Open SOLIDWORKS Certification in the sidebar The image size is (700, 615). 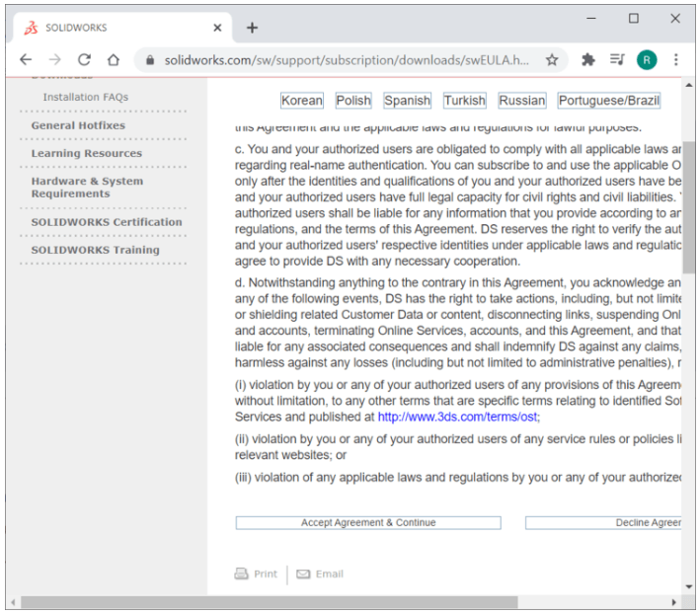click(x=107, y=222)
